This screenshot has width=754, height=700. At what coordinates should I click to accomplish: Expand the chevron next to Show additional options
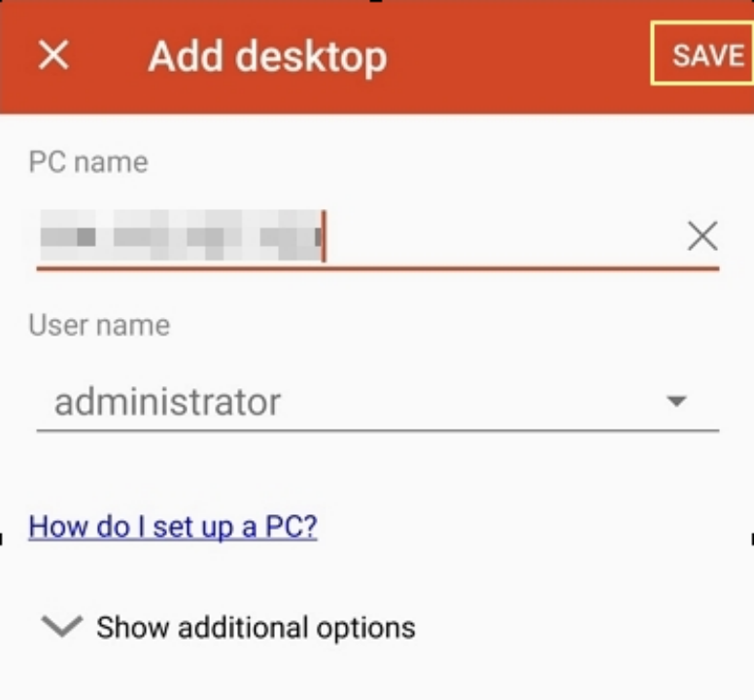pos(62,626)
